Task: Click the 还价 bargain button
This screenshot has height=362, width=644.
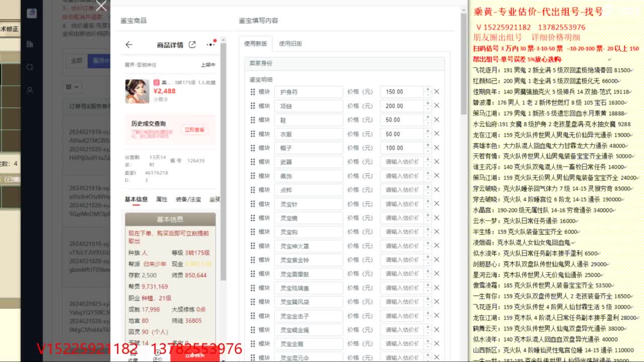Action: (157, 356)
